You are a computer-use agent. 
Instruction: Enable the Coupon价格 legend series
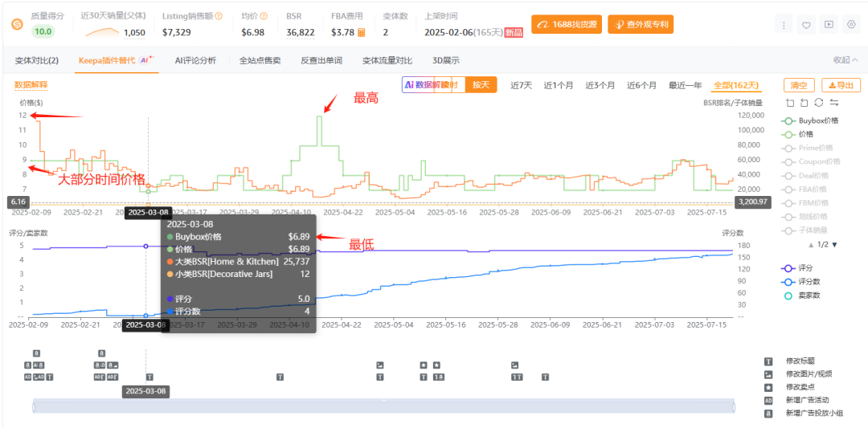[x=810, y=161]
